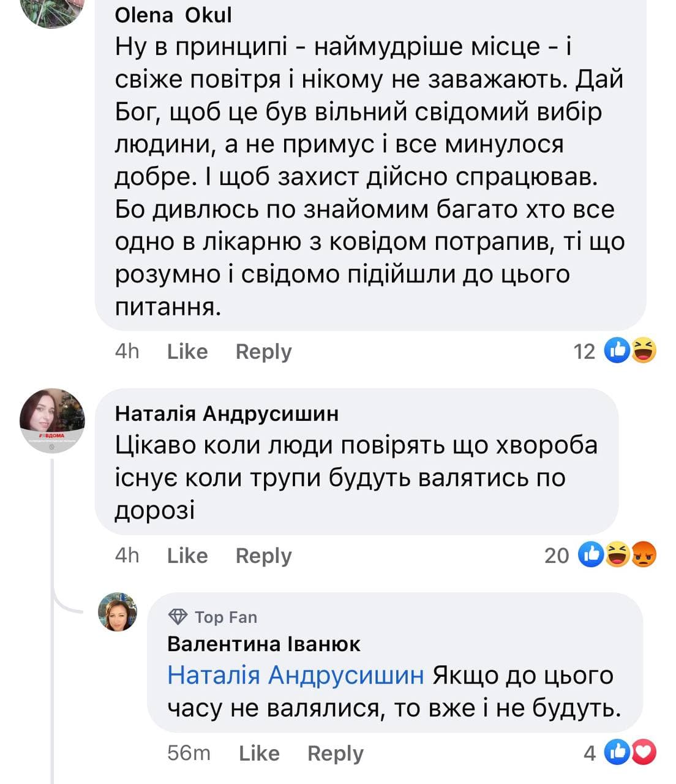The height and width of the screenshot is (784, 676).
Task: Reply to Наталія Андрусишин's comment
Action: point(263,556)
